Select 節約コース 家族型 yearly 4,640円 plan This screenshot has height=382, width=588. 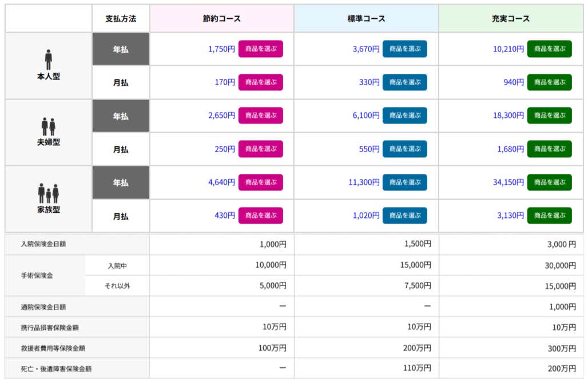260,182
